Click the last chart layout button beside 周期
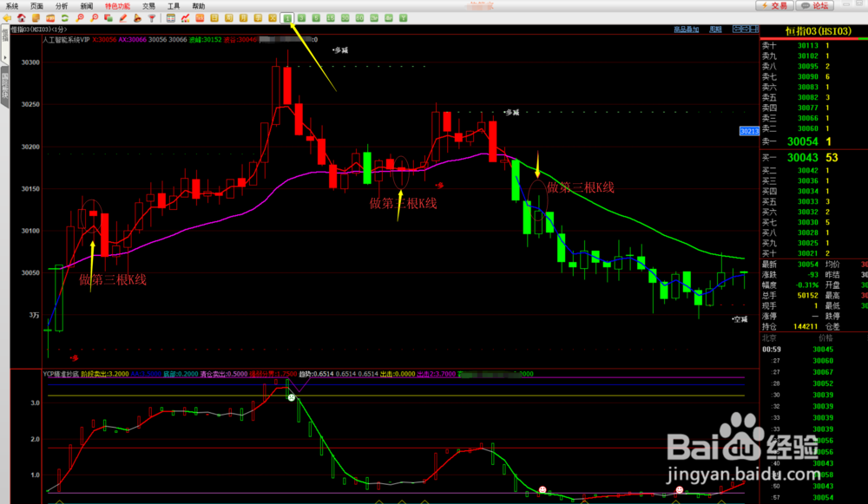This screenshot has width=868, height=504. [754, 29]
